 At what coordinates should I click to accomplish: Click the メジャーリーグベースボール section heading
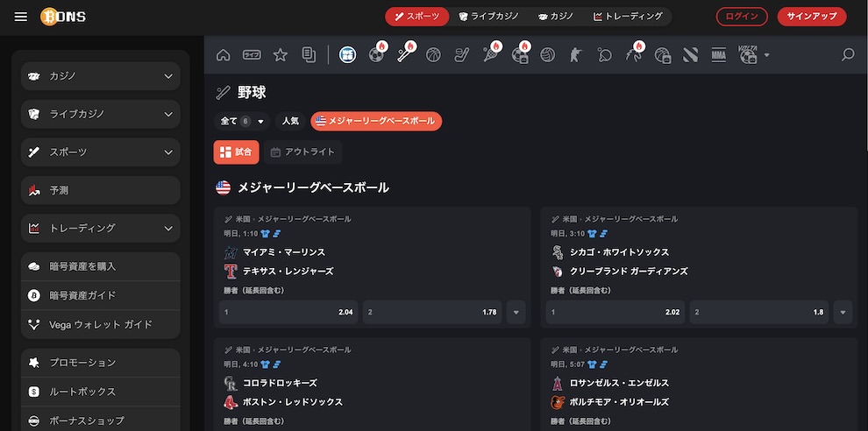click(x=313, y=187)
